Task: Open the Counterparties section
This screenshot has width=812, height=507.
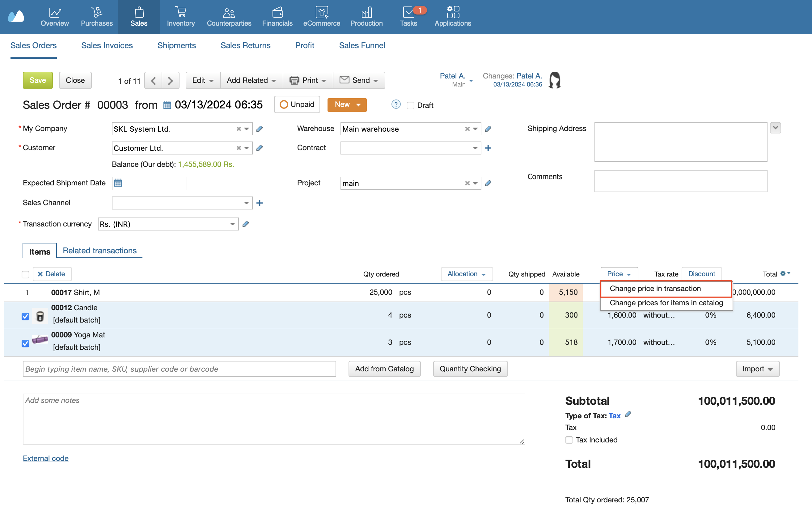Action: click(x=229, y=17)
